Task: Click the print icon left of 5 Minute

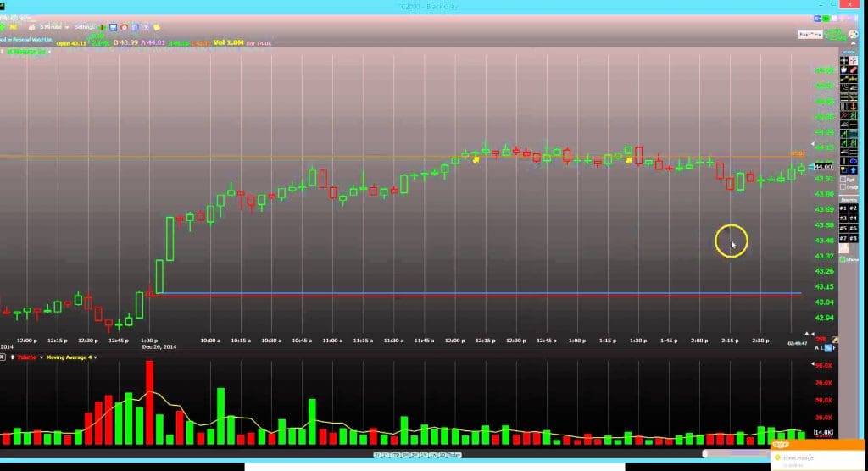Action: (31, 27)
